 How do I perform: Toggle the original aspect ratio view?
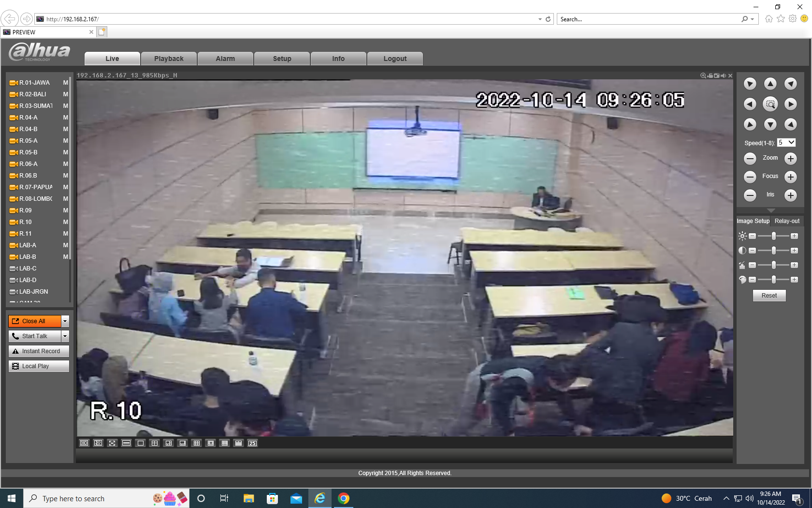[x=126, y=443]
